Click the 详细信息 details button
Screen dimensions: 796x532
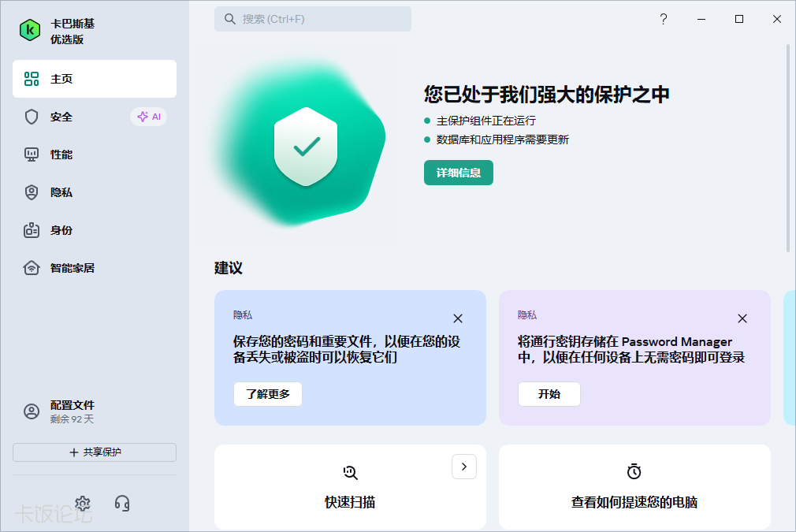(x=459, y=173)
